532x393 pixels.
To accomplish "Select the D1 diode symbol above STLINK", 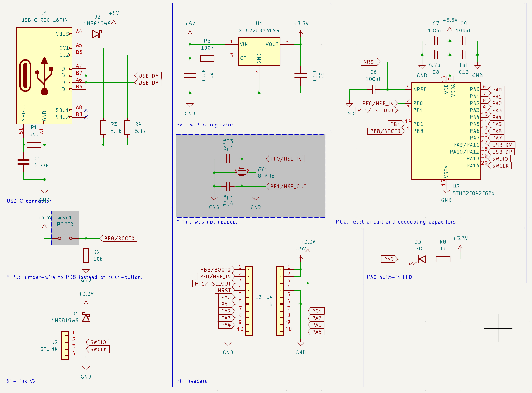I will coord(86,317).
